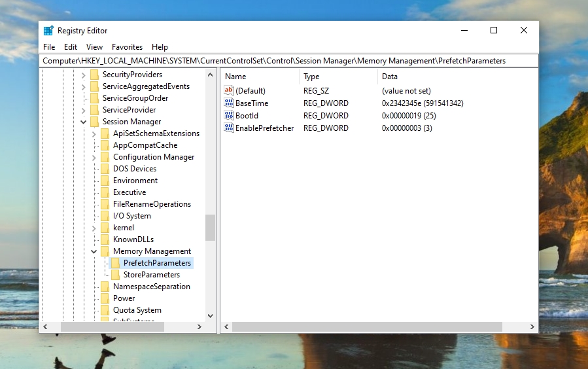
Task: Click the KnownDLLs folder icon
Action: click(105, 239)
